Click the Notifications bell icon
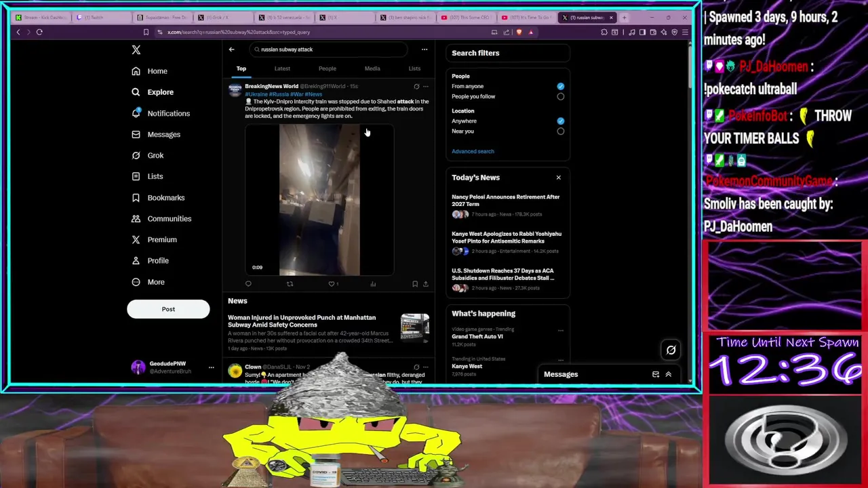 [x=136, y=113]
